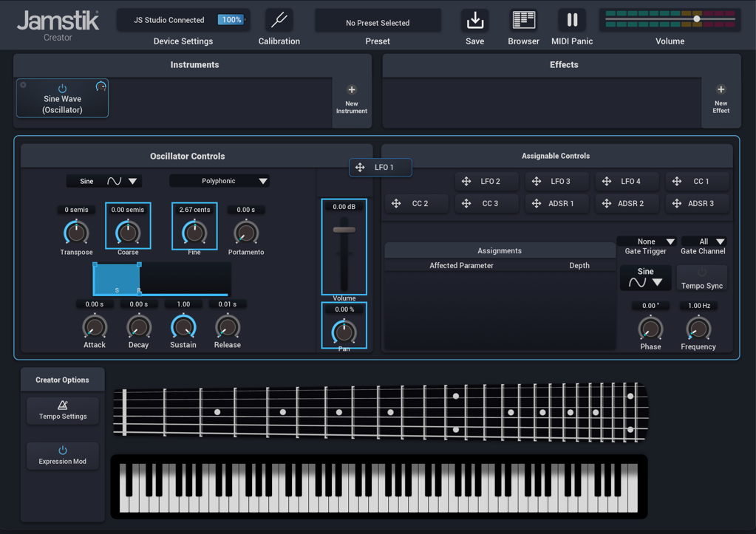Click the Coarse tuning knob
Screen dimensions: 756x534
pos(128,233)
